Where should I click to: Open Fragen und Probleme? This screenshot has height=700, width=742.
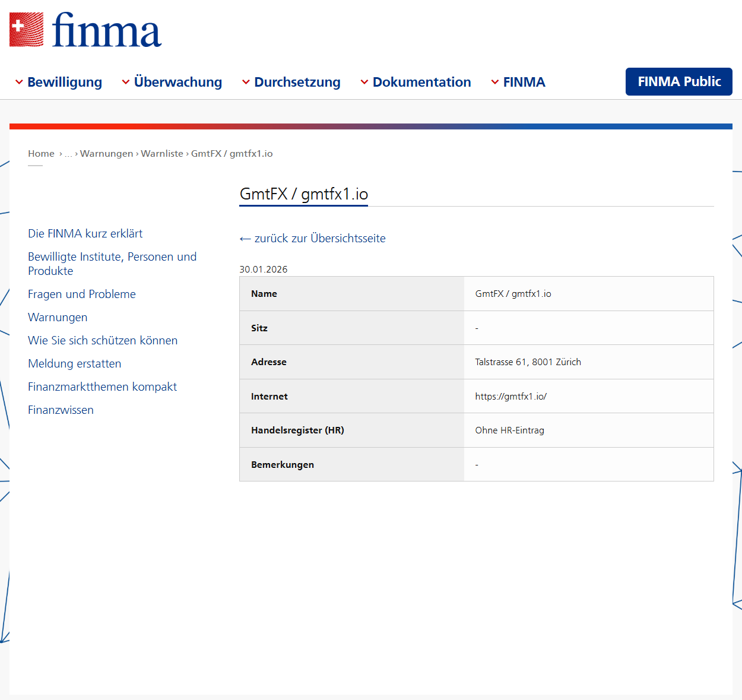point(82,294)
